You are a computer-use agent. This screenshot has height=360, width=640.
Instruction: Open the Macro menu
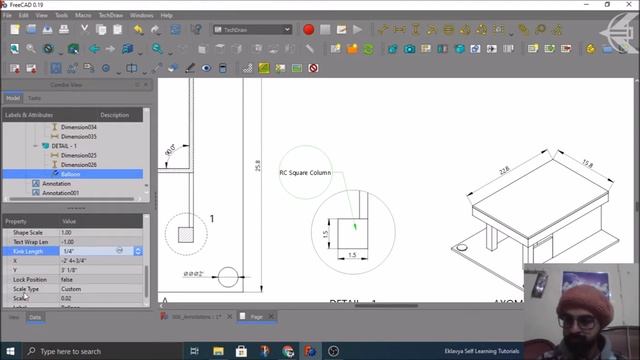coord(83,16)
